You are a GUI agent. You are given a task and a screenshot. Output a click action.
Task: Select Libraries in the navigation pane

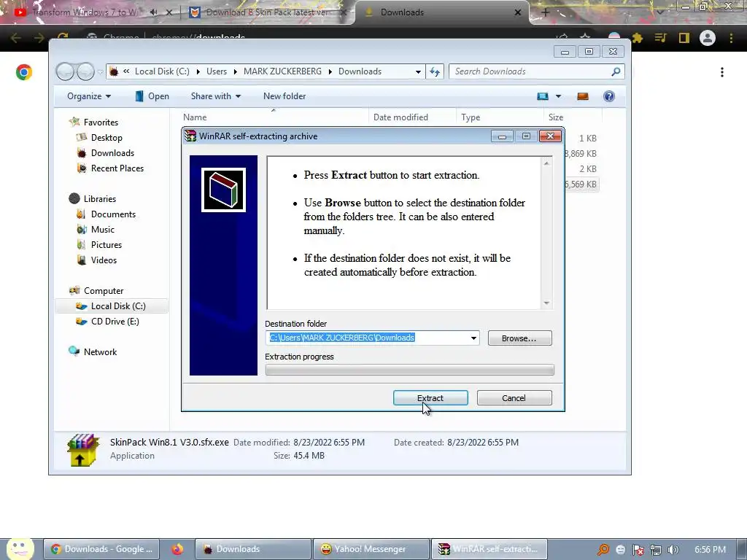click(99, 198)
